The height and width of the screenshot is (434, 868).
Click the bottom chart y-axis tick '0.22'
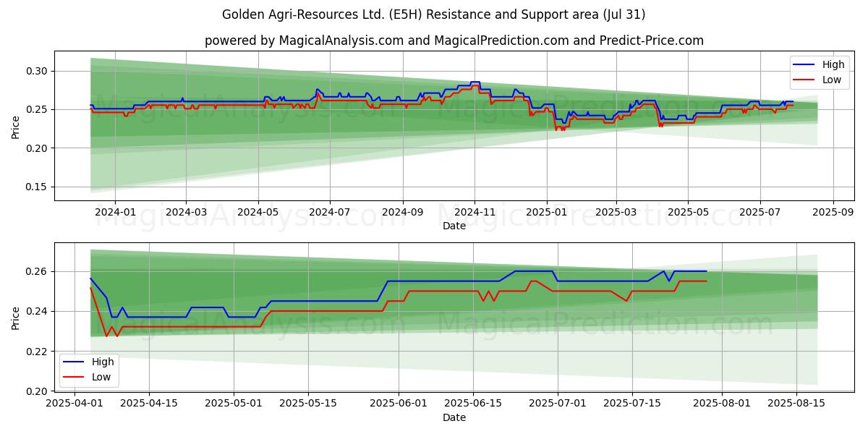click(38, 352)
